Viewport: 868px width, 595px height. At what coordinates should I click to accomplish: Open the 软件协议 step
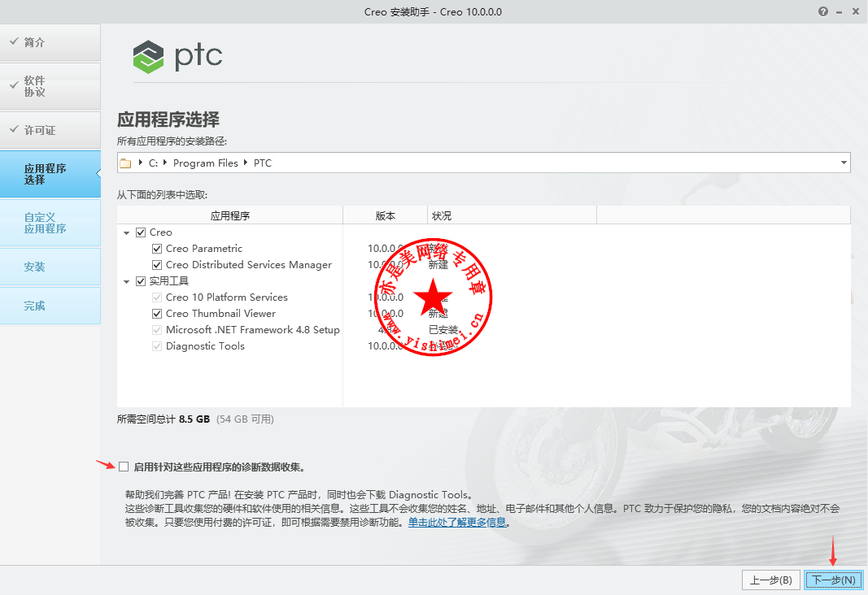[x=50, y=86]
